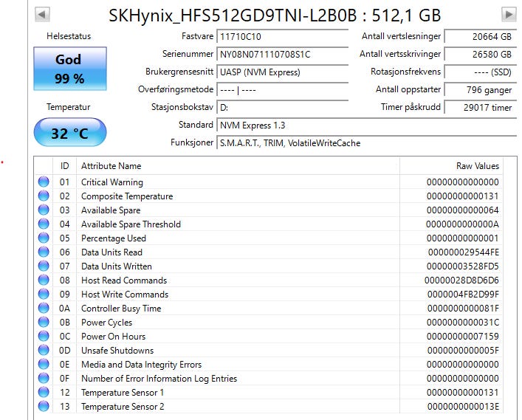Click status orb for Composite Temperature
522x420 pixels.
(44, 196)
